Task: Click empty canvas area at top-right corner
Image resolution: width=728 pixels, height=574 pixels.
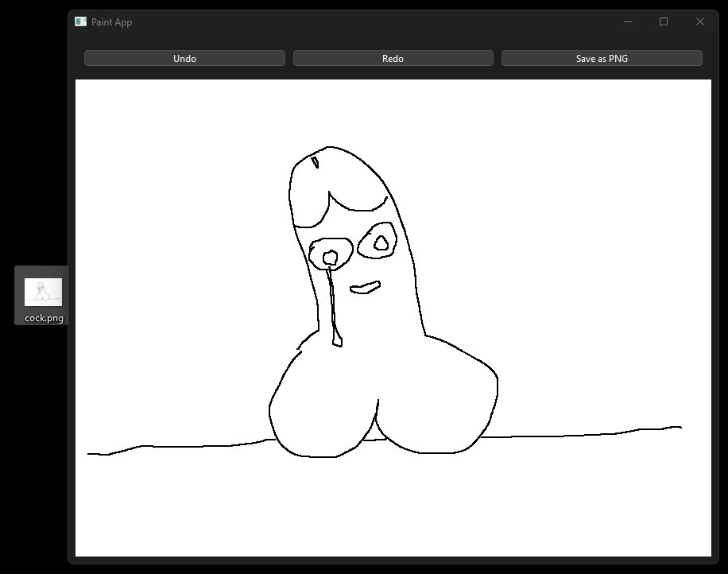Action: pos(676,111)
